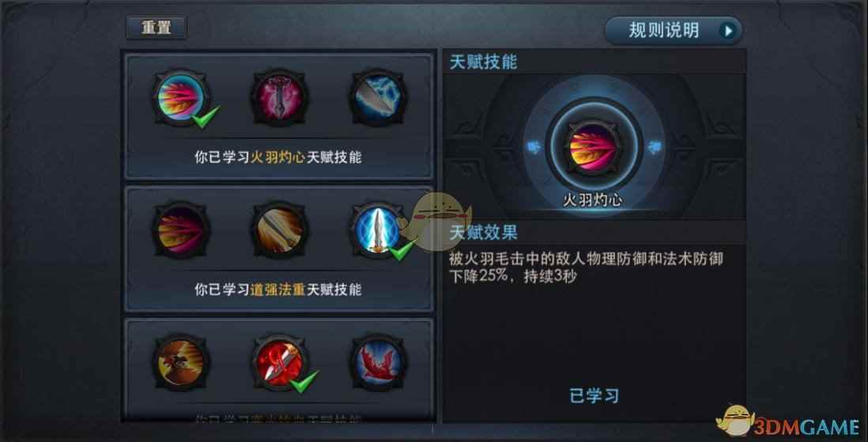Click the arrow next to 规则说明
The height and width of the screenshot is (442, 868).
729,31
